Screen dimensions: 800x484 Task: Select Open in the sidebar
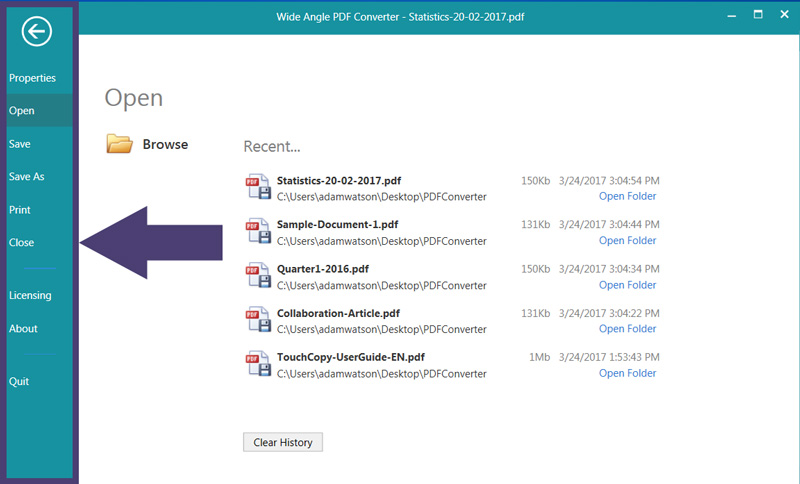[x=40, y=111]
